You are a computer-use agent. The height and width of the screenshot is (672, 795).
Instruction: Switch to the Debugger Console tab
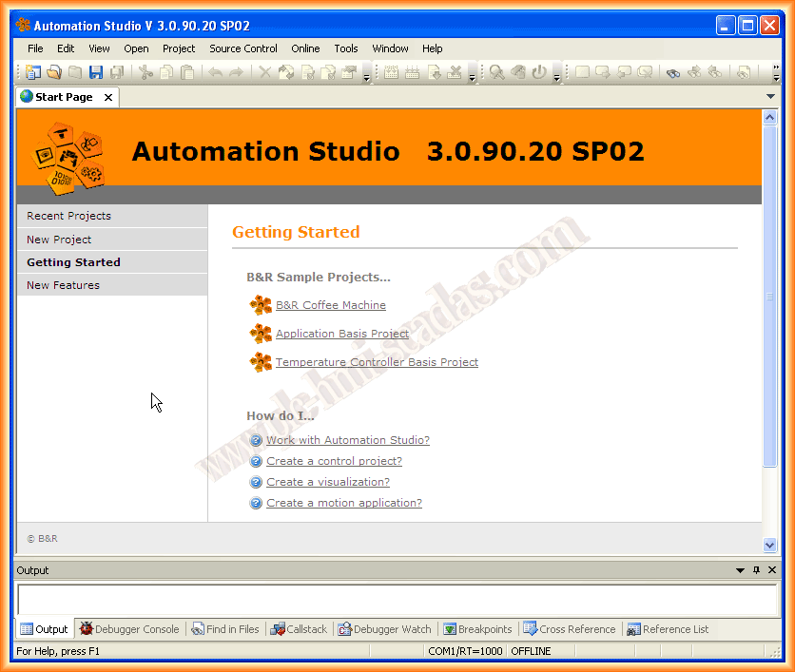[x=129, y=629]
